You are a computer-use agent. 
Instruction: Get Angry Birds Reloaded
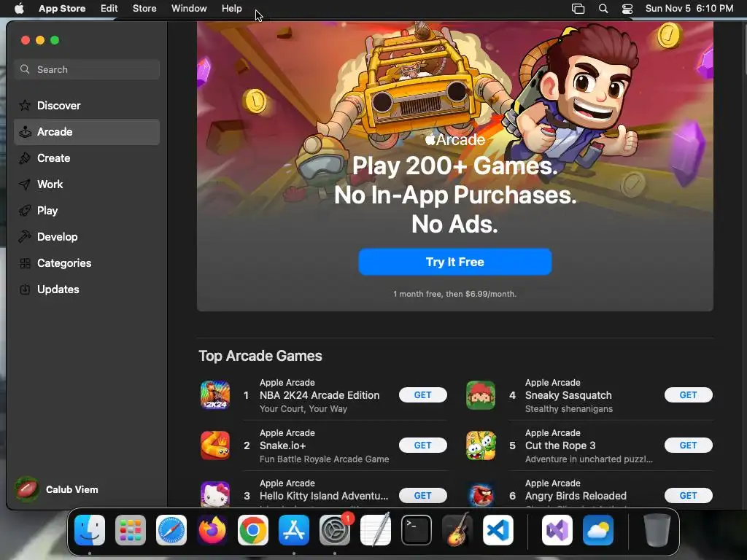[x=689, y=496]
